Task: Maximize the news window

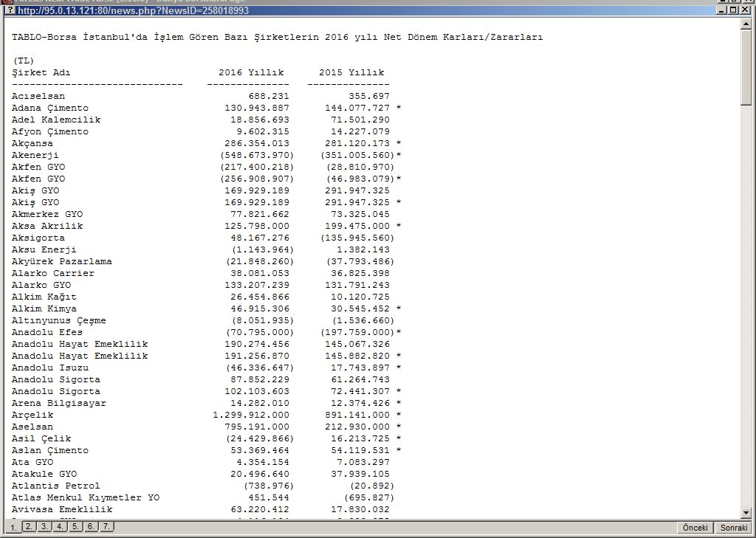Action: coord(732,10)
